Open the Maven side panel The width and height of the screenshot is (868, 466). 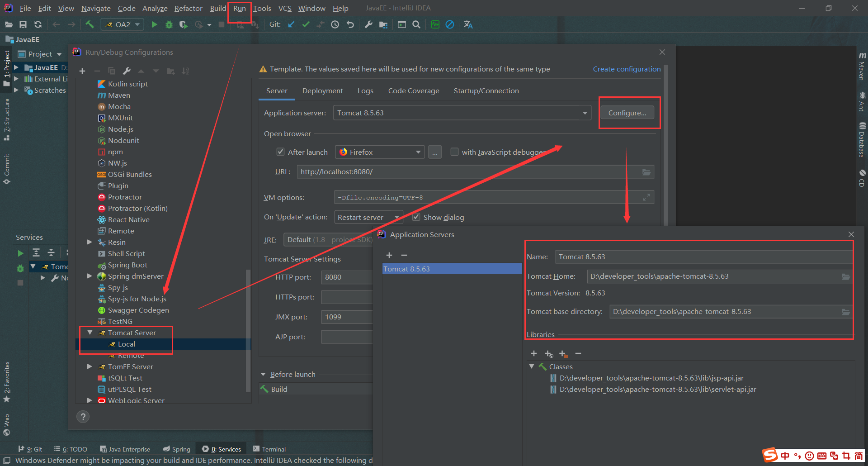point(862,67)
